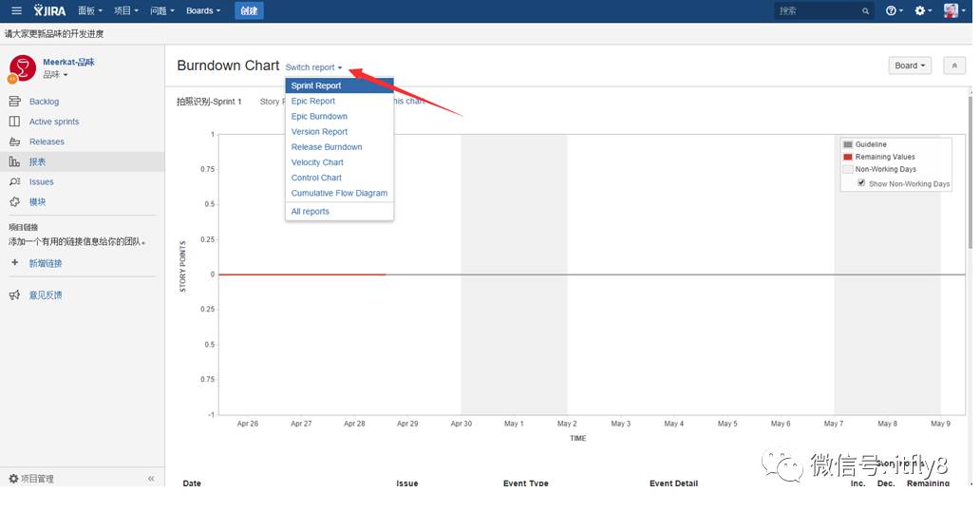Click the Guideline legend gray swatch
The image size is (980, 511).
[x=847, y=144]
